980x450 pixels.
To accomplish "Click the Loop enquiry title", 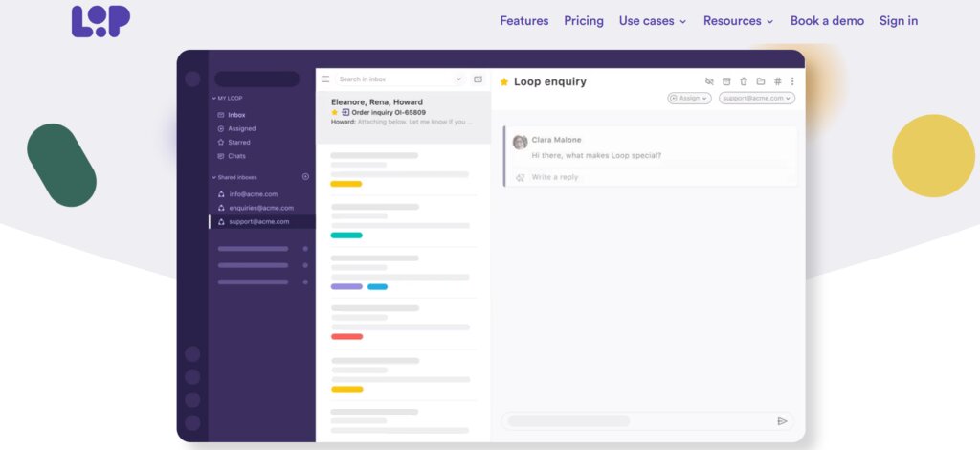I will click(x=550, y=82).
